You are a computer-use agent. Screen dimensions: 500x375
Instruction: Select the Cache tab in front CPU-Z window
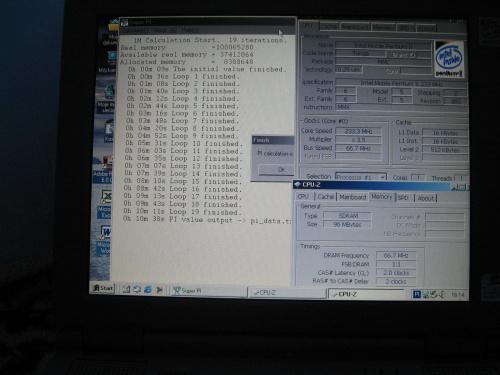click(x=326, y=197)
